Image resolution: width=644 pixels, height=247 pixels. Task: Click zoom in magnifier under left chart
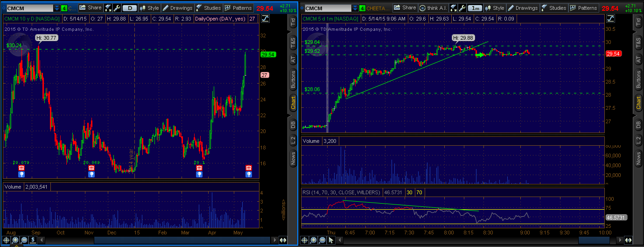click(15, 240)
